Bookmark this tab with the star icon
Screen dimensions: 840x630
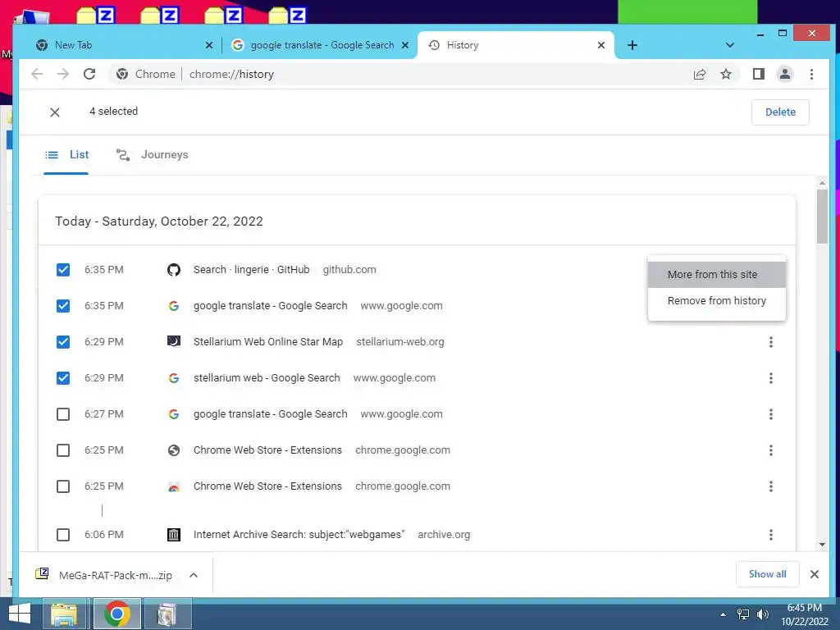click(726, 74)
